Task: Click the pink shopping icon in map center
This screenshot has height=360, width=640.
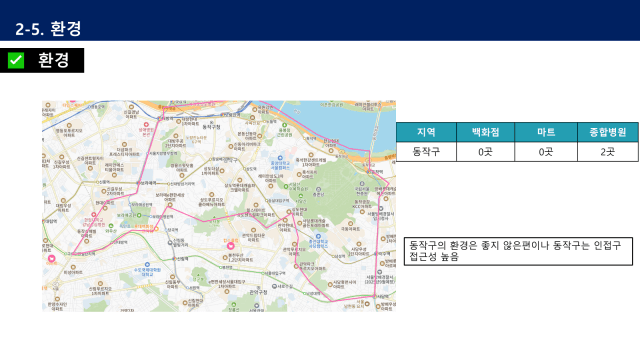Action: (x=231, y=245)
